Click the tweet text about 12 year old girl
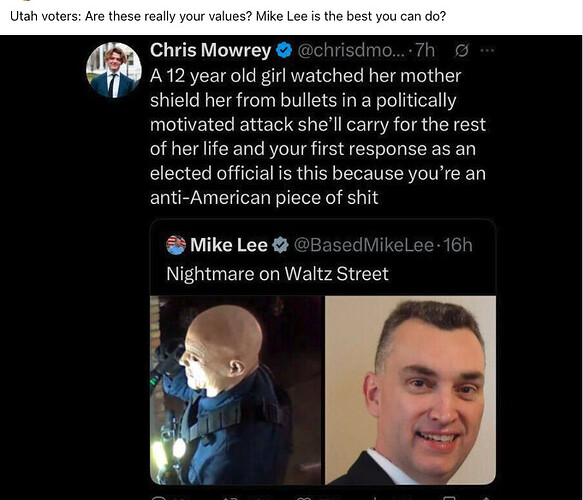This screenshot has height=500, width=583. point(318,136)
